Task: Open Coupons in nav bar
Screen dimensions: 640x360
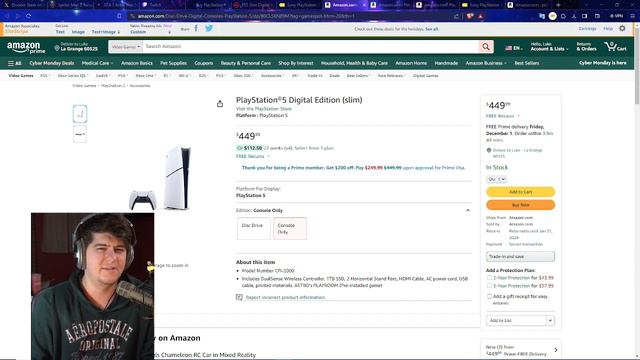Action: [x=204, y=63]
